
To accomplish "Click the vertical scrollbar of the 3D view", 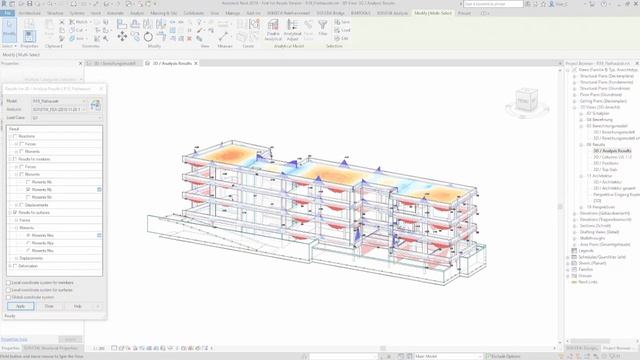I will tap(560, 207).
